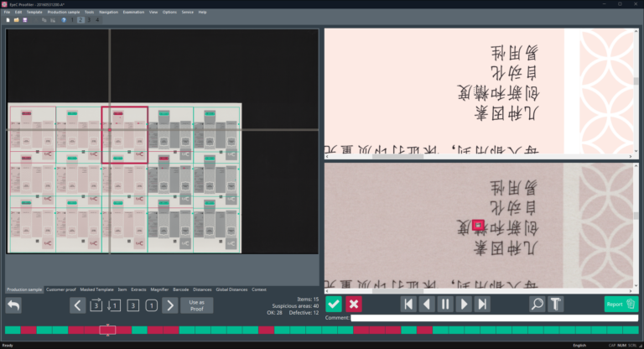Pause the defect playback
The height and width of the screenshot is (349, 644).
(x=445, y=305)
